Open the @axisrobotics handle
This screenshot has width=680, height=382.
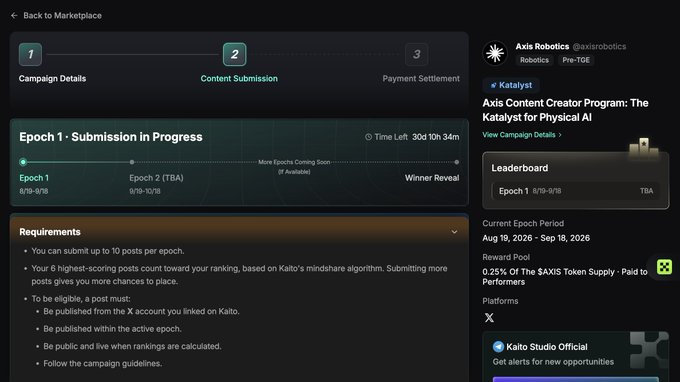(599, 46)
